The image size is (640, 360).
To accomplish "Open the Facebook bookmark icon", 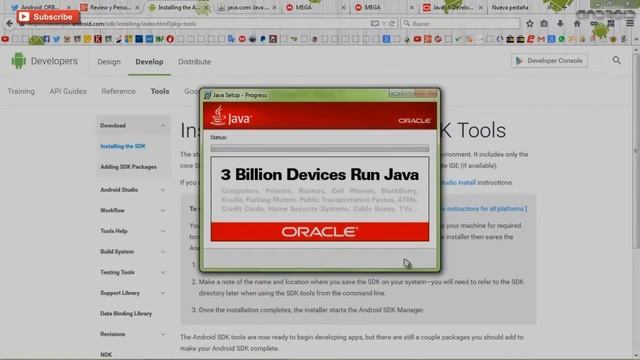I will click(47, 39).
